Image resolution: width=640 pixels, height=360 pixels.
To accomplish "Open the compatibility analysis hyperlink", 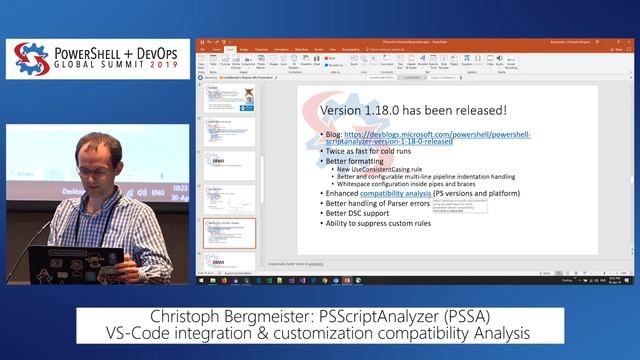I will tap(396, 193).
